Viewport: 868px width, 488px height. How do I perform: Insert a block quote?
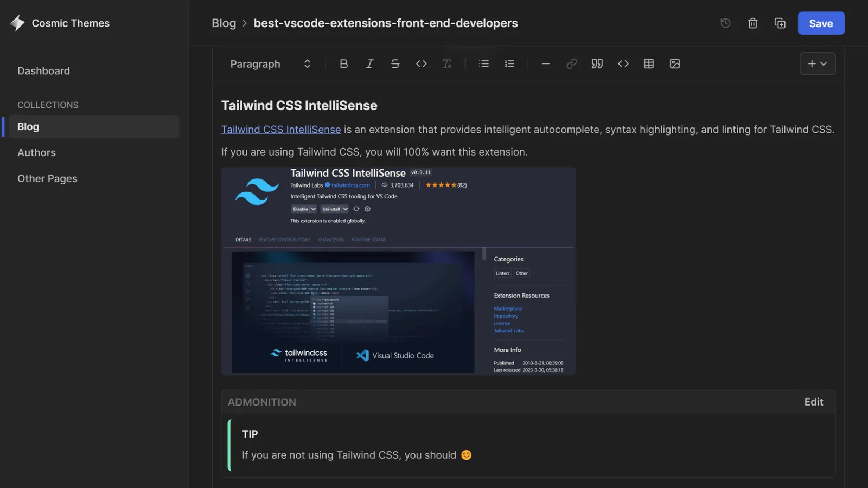pos(597,64)
